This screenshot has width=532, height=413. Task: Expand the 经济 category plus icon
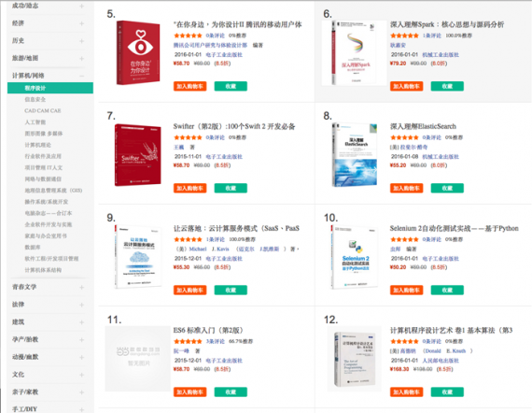[x=81, y=23]
